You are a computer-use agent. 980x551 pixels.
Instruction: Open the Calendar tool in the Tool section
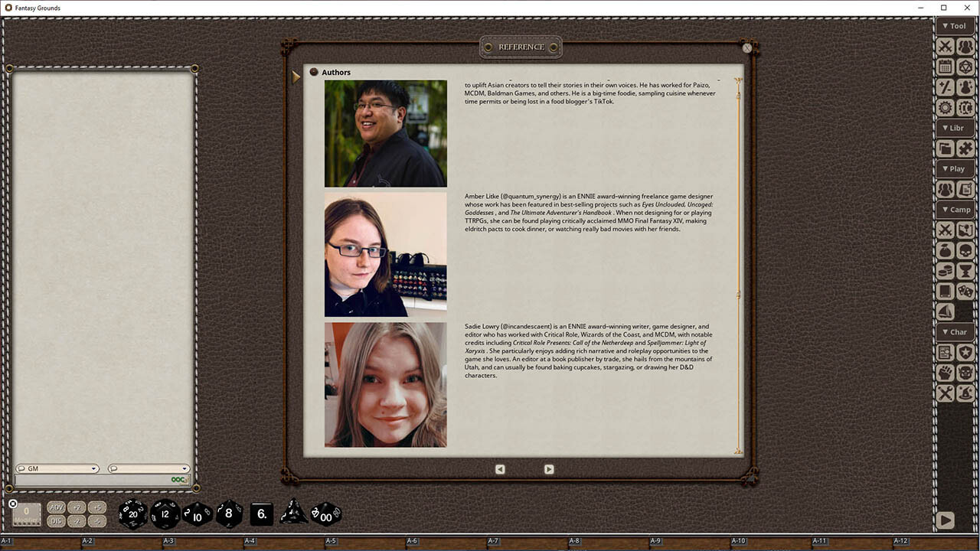click(946, 67)
